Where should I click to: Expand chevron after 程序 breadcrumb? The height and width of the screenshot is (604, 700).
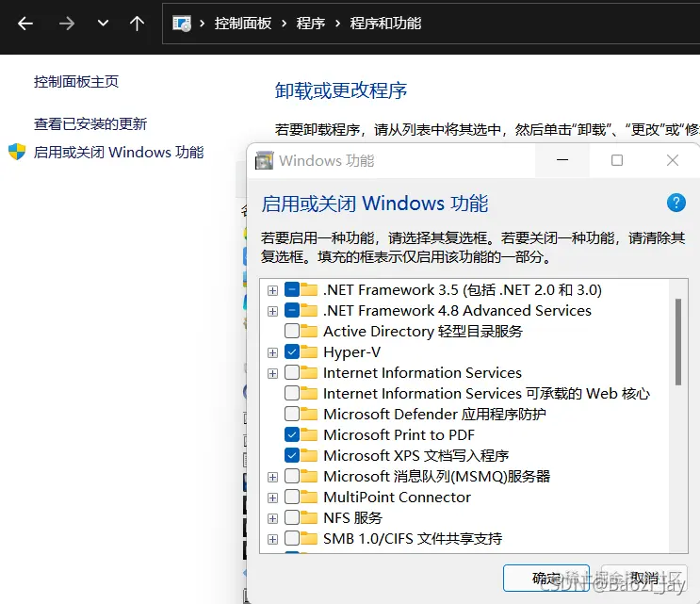tap(337, 24)
